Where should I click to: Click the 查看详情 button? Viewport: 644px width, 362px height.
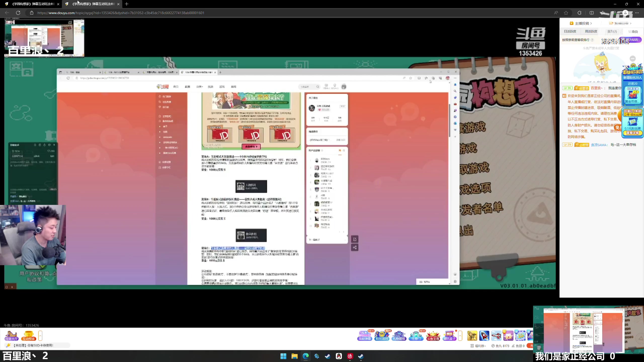tap(632, 133)
